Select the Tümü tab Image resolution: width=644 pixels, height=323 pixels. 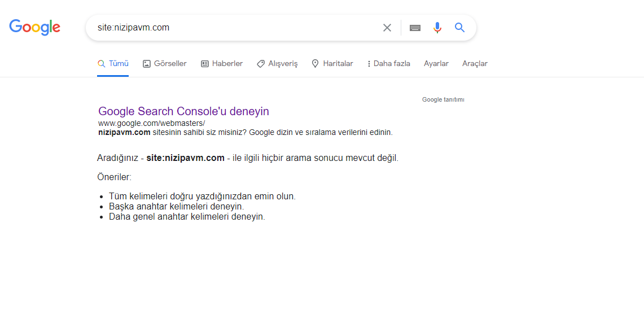(113, 64)
